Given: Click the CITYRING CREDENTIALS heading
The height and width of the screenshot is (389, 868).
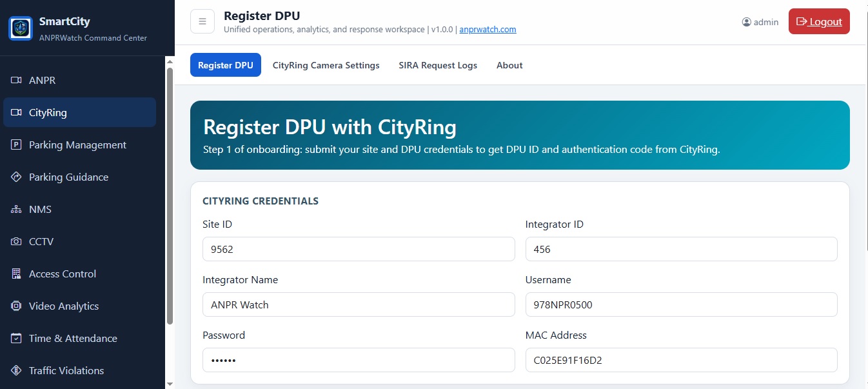Looking at the screenshot, I should [x=261, y=201].
